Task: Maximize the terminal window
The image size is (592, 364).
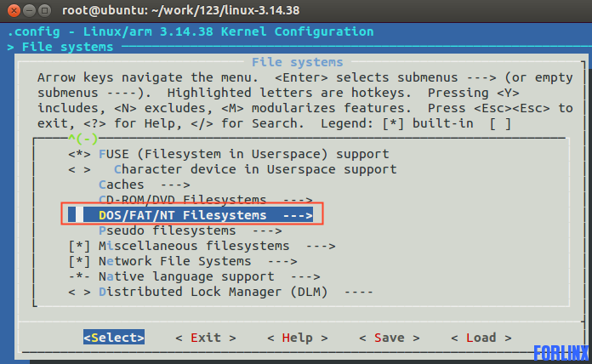Action: [x=45, y=10]
